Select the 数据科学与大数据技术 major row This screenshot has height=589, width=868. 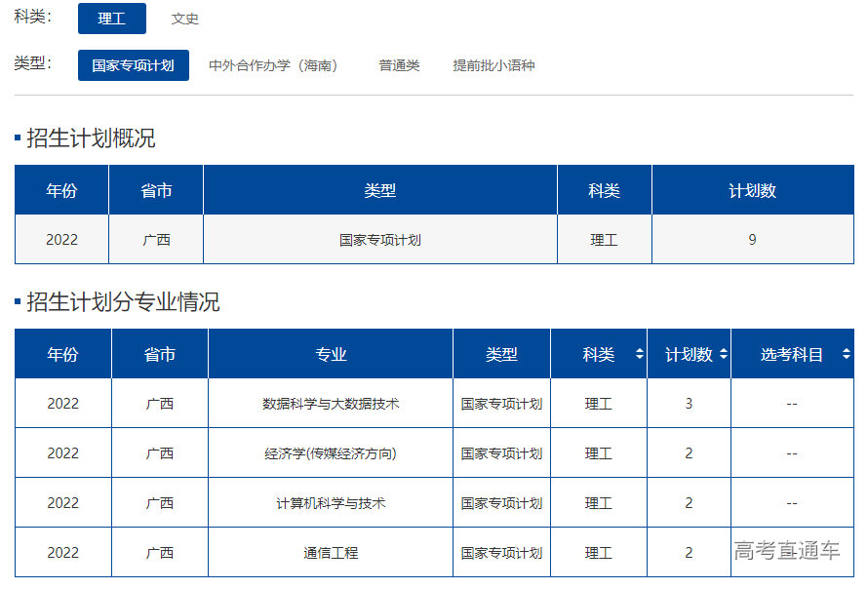tap(332, 403)
